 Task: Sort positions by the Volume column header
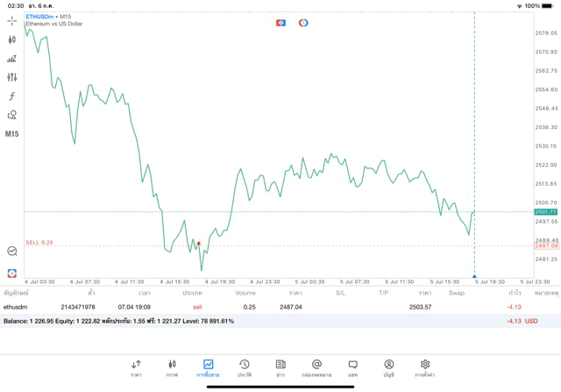click(x=245, y=293)
